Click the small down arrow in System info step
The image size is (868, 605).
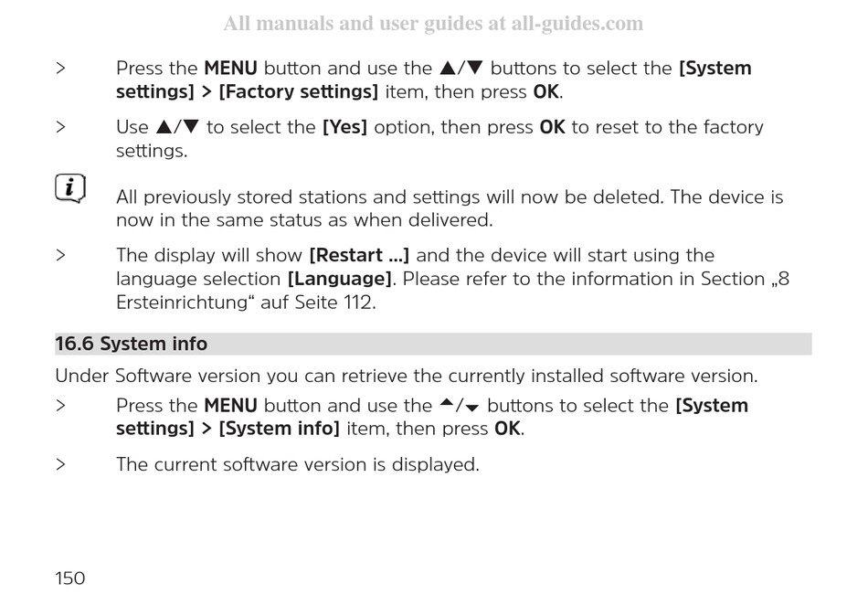pos(472,409)
